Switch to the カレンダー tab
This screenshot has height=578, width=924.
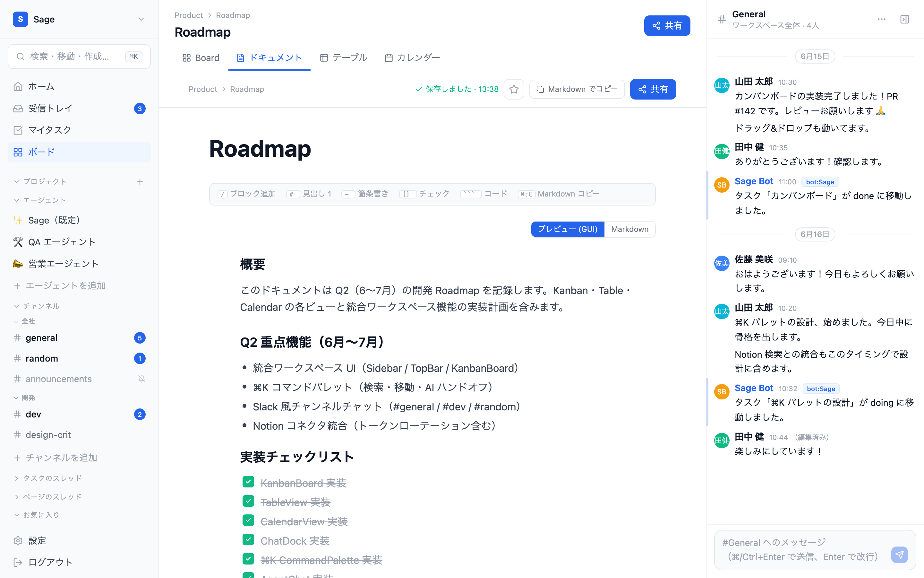(412, 58)
